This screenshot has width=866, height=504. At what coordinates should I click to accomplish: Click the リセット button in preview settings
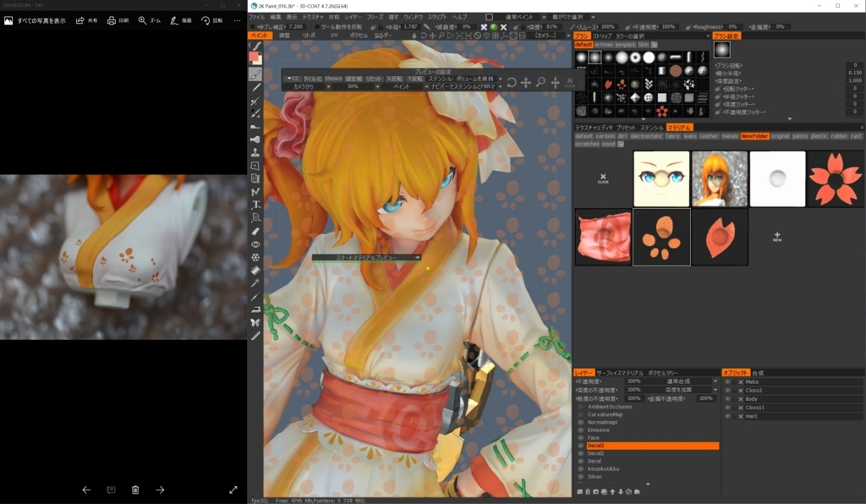click(x=374, y=79)
